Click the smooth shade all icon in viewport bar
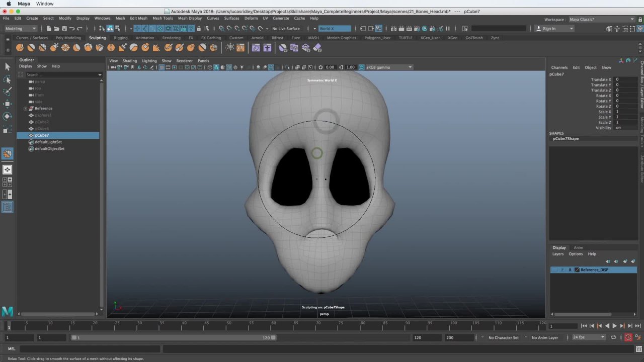The height and width of the screenshot is (362, 644). pyautogui.click(x=216, y=67)
